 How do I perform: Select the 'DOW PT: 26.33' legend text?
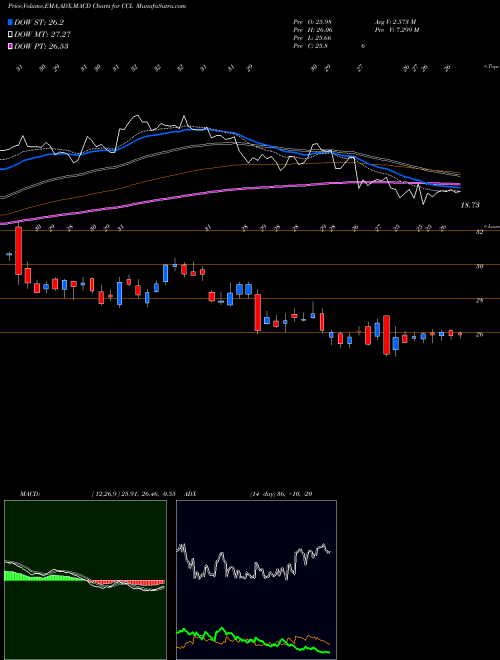(x=42, y=46)
